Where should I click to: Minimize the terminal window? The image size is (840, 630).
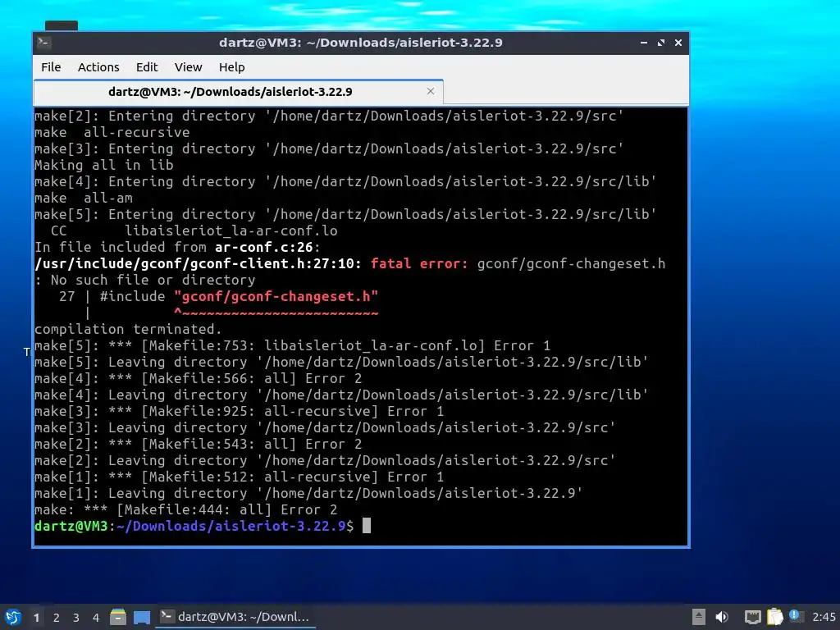click(643, 43)
